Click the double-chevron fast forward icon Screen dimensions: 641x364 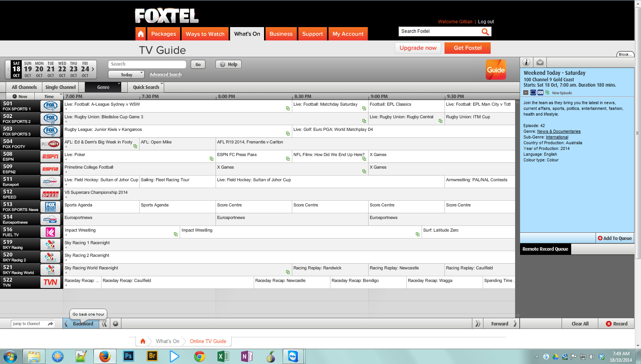coord(478,324)
